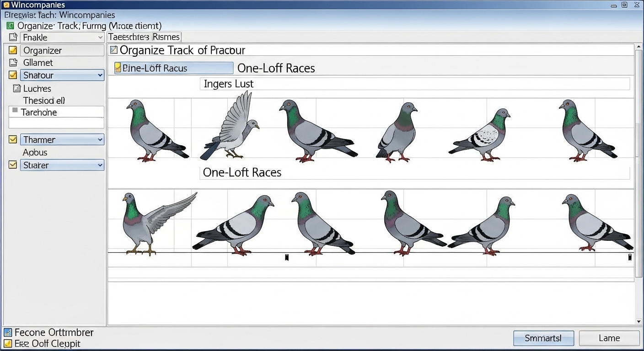This screenshot has height=351, width=644.
Task: Click the green Organize Track icon in header
Action: point(10,26)
